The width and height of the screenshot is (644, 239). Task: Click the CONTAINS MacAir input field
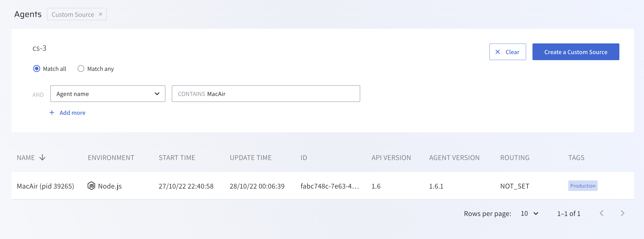(266, 94)
